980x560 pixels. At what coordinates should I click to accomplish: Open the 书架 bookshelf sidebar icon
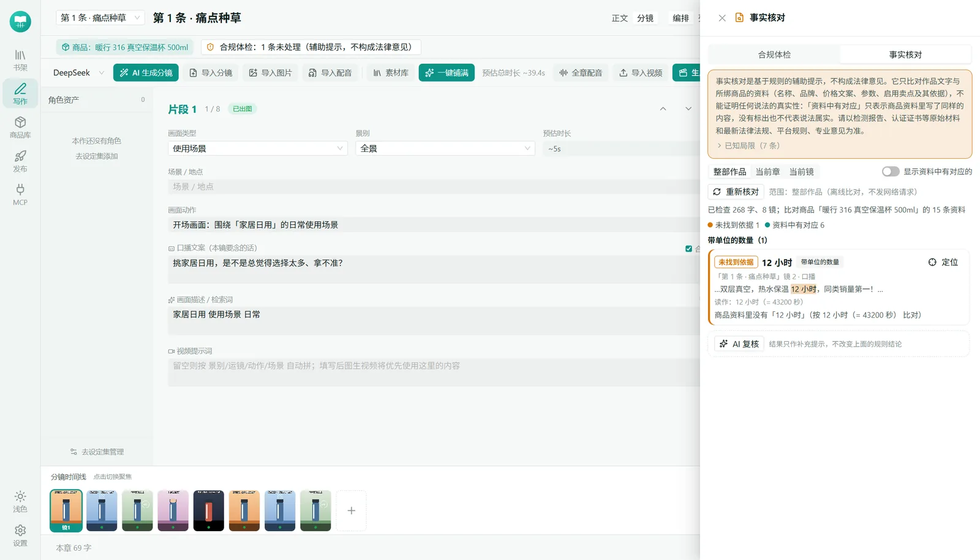coord(20,60)
